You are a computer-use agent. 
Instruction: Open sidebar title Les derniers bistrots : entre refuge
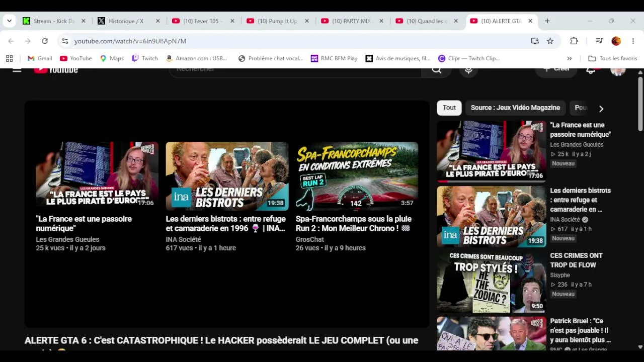click(x=581, y=200)
